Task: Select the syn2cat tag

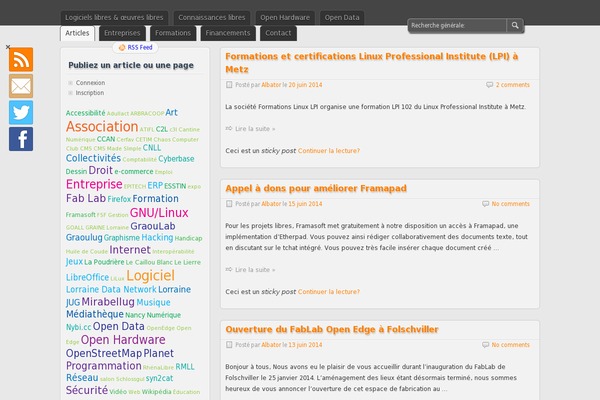Action: coord(159,378)
